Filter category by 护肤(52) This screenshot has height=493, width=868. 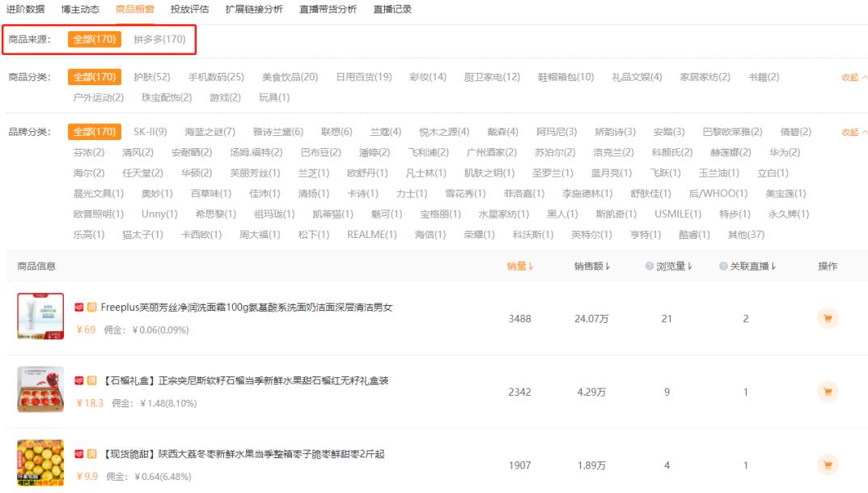pos(152,77)
